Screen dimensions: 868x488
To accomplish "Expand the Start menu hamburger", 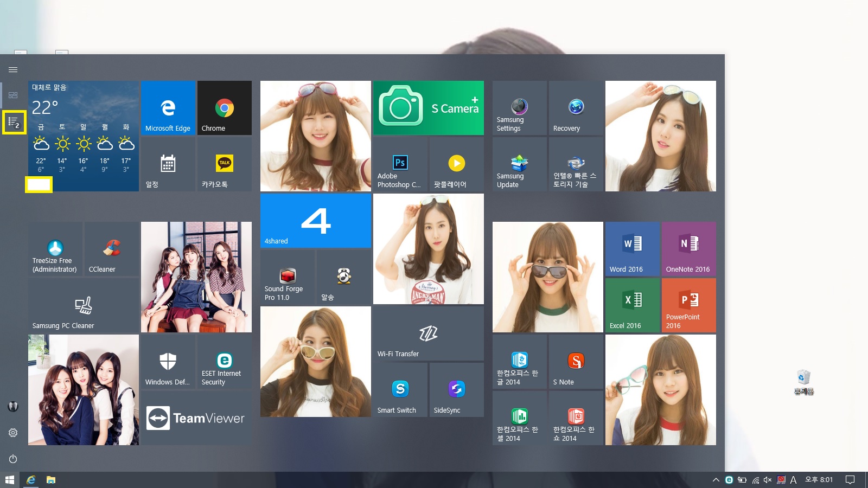I will [x=13, y=69].
